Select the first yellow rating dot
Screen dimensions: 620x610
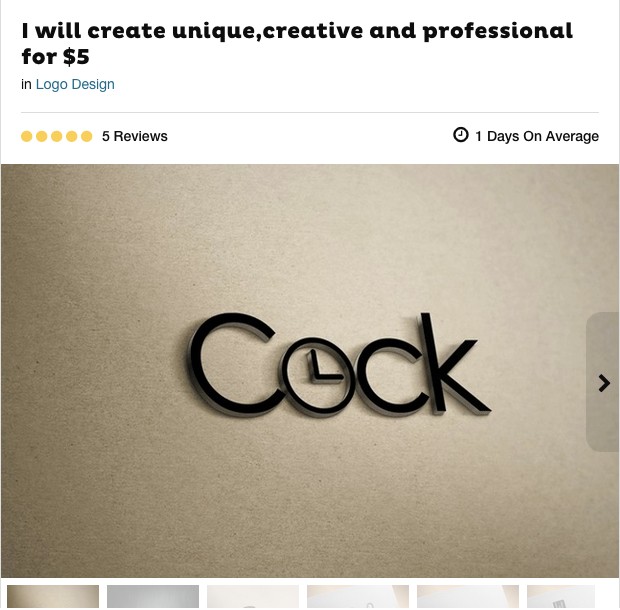(x=26, y=136)
